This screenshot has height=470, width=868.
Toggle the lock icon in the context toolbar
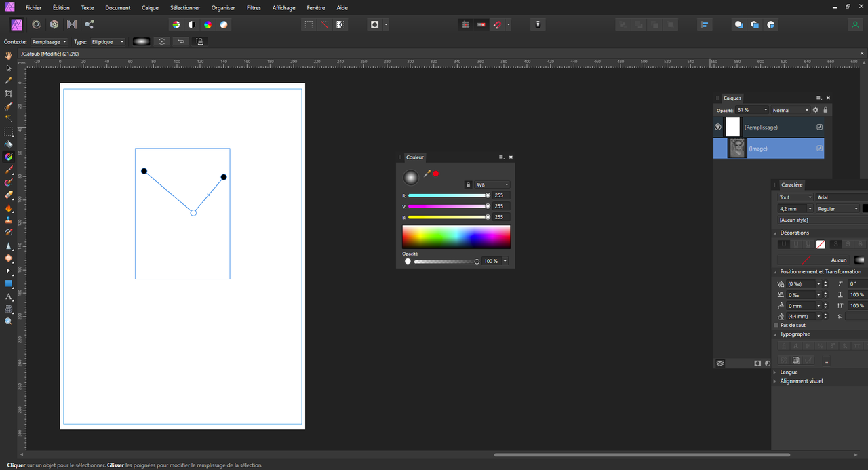pos(199,42)
